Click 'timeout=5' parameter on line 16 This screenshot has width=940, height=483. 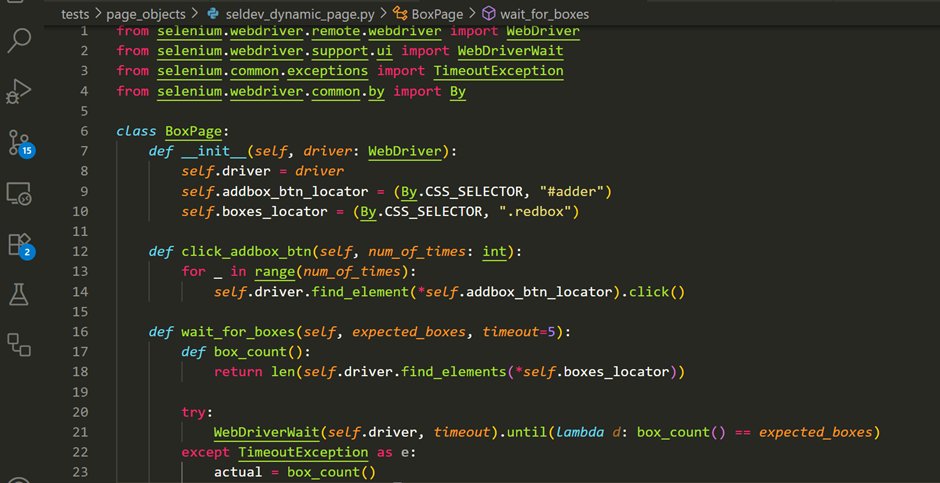point(519,331)
